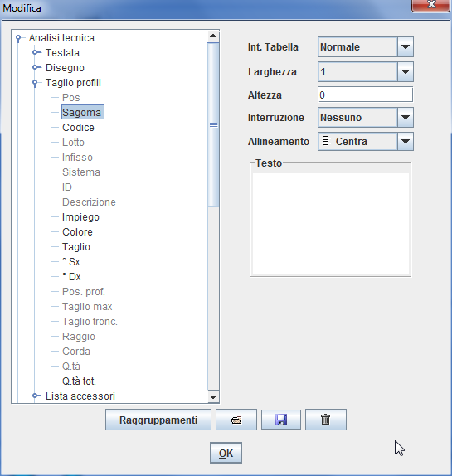Click the trash can delete icon
Image resolution: width=452 pixels, height=476 pixels.
[x=326, y=420]
